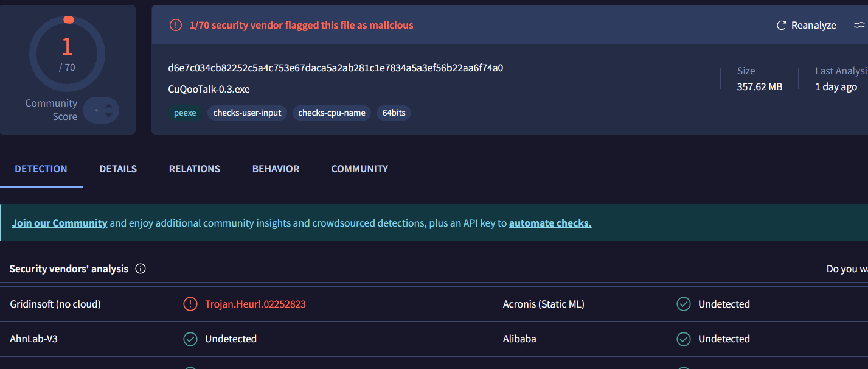Image resolution: width=868 pixels, height=369 pixels.
Task: Click the green checkmark icon for Acronis (Static ML)
Action: tap(684, 304)
